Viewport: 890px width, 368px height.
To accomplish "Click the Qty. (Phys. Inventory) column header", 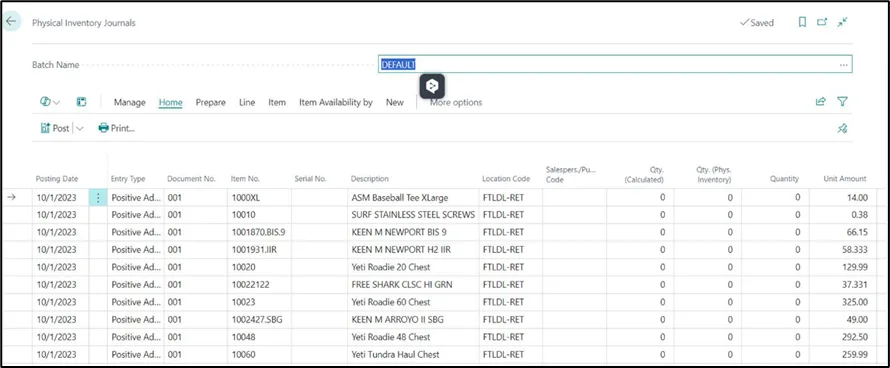I will pyautogui.click(x=713, y=174).
